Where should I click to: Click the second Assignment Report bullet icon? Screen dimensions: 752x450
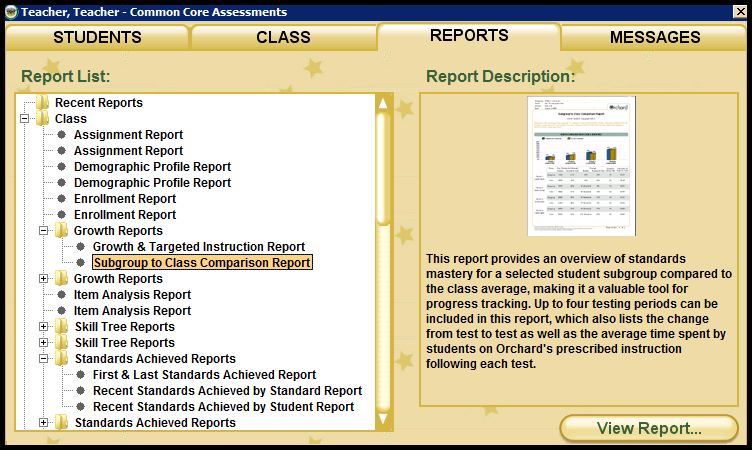[x=61, y=151]
